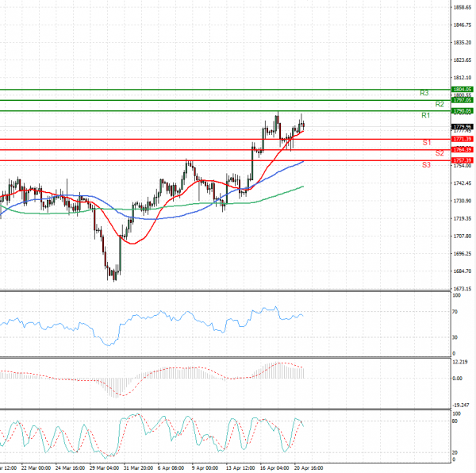Viewport: 476px width, 473px height.
Task: Click the 29 Mar 04:00 time label
Action: tap(104, 468)
